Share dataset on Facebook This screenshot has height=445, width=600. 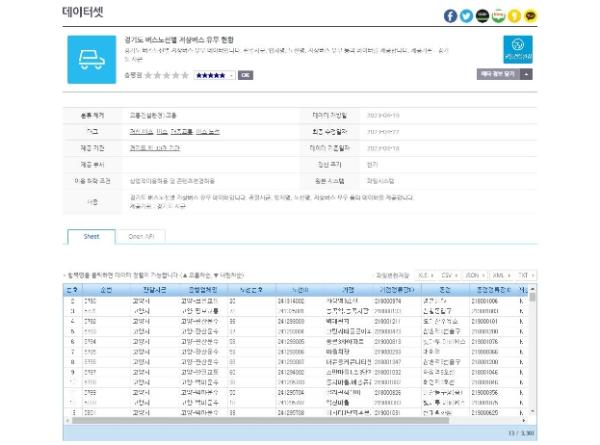(451, 16)
